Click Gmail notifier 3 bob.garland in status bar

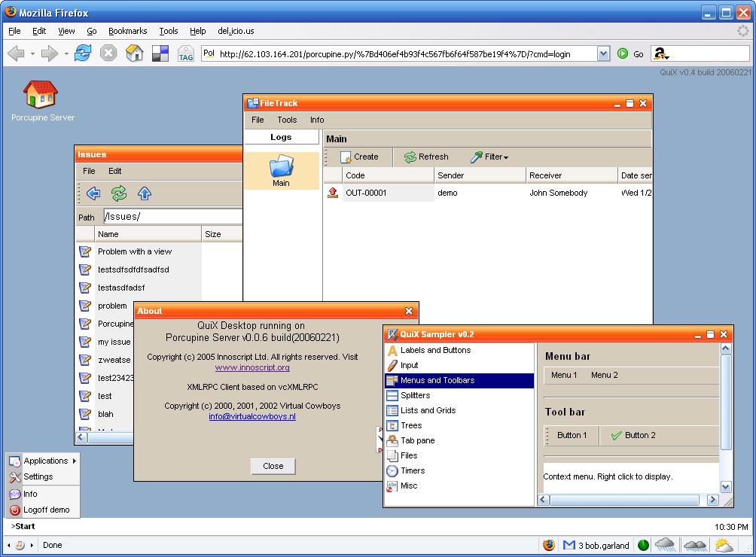coord(596,546)
